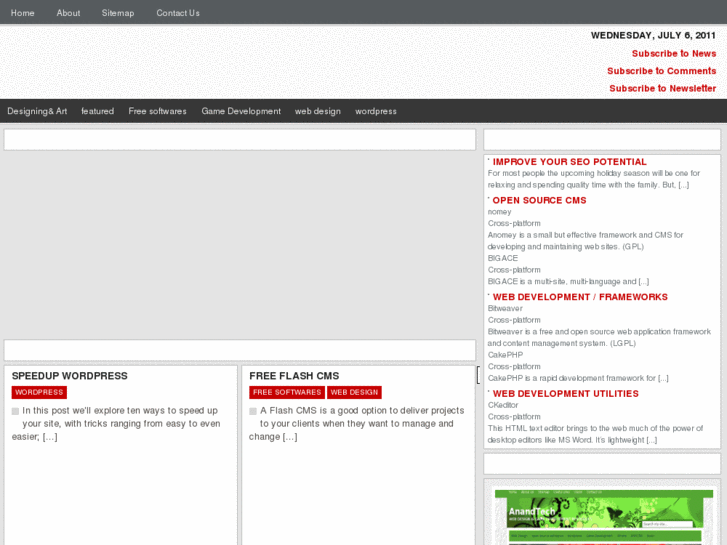Click Subscribe to News link

[x=674, y=53]
